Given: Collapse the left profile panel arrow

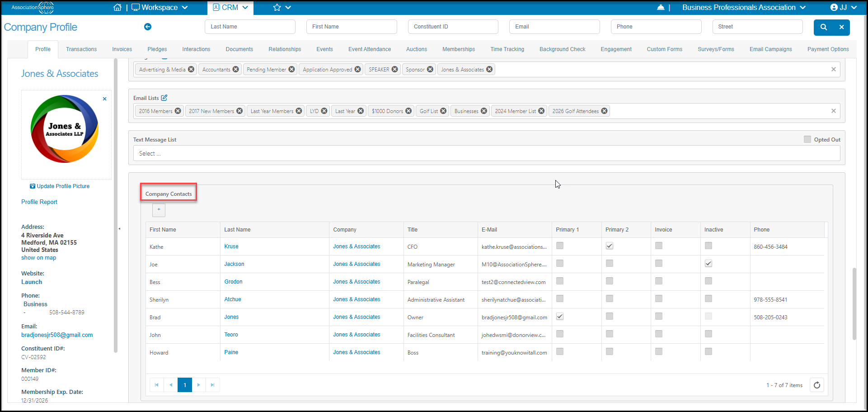Looking at the screenshot, I should coord(119,228).
